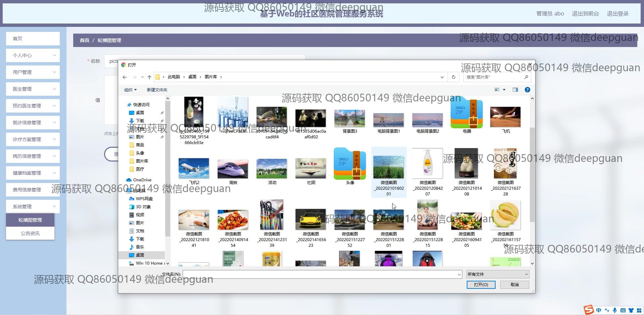Select the 电器 zip archive icon
Screen dimensions: 644x315
coord(466,114)
